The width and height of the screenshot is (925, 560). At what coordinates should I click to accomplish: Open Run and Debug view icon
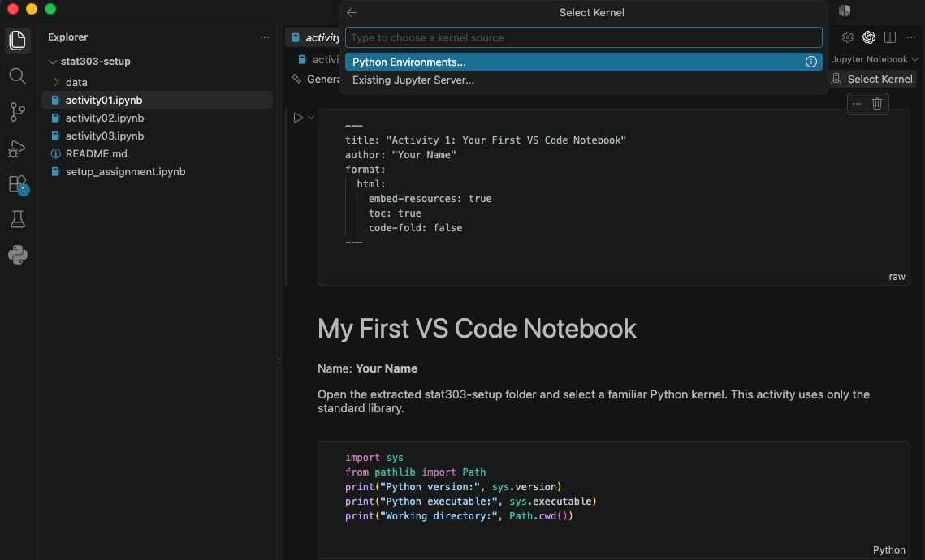click(18, 148)
